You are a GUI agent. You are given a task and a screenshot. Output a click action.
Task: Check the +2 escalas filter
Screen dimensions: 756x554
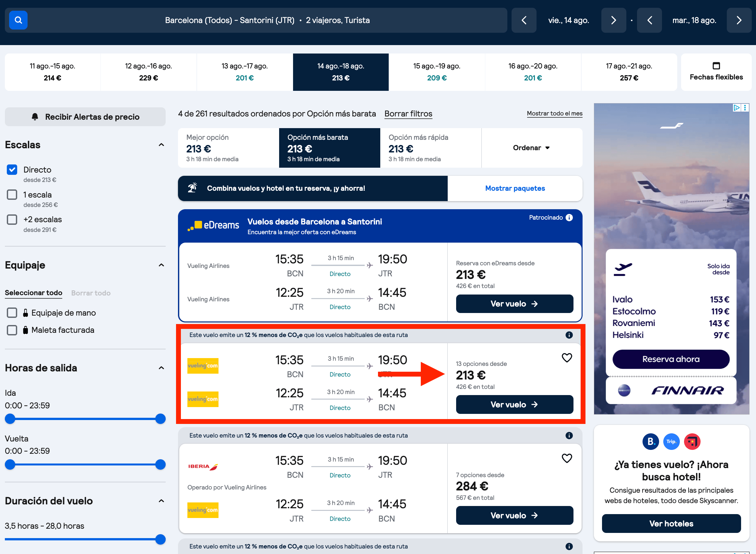12,219
